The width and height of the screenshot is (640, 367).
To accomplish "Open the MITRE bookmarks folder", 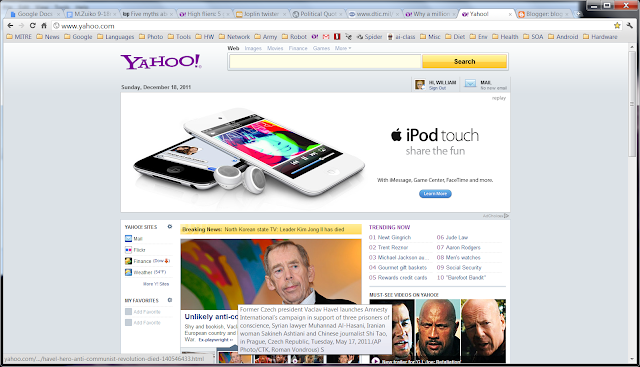I will [19, 37].
